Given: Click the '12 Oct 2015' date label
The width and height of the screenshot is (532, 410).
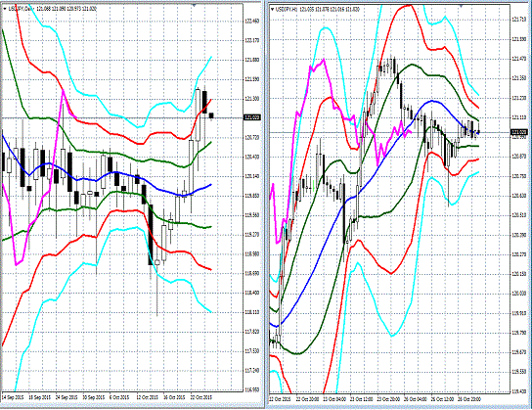Looking at the screenshot, I should (148, 397).
